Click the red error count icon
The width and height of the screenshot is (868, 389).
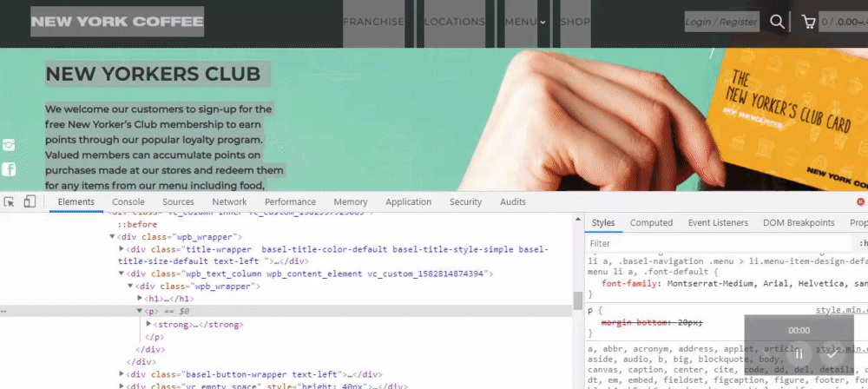tap(861, 201)
